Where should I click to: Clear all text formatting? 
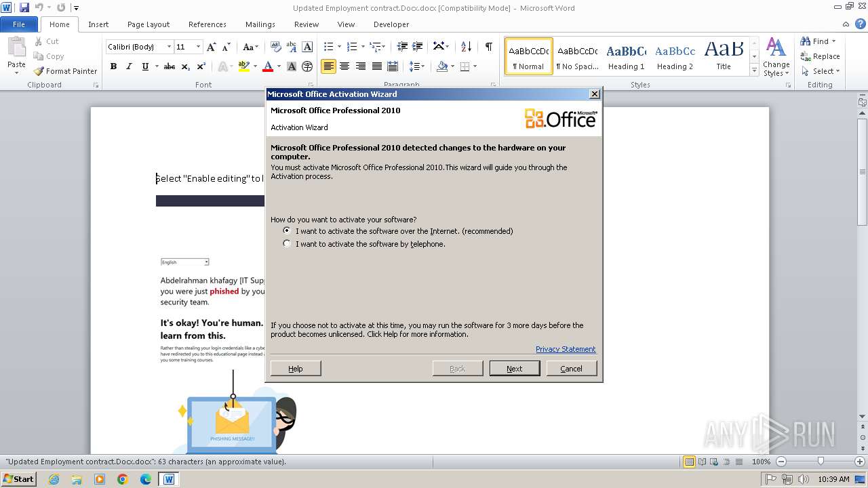[x=276, y=47]
